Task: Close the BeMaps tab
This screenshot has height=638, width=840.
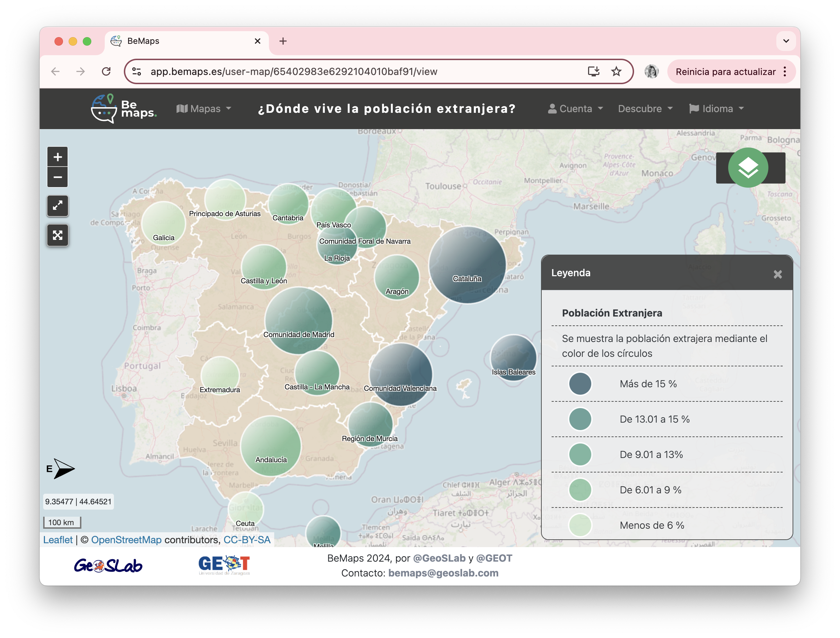Action: [257, 41]
